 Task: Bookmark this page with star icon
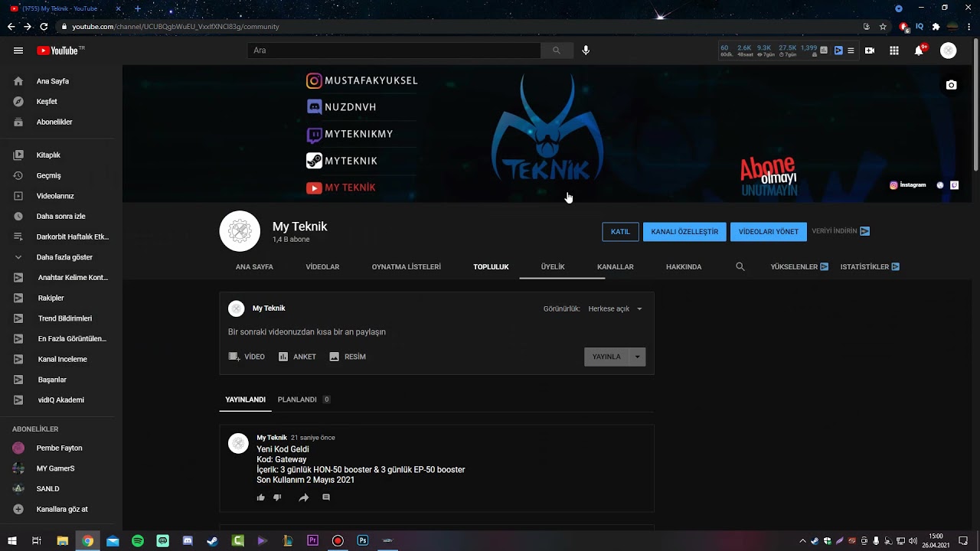(x=883, y=26)
